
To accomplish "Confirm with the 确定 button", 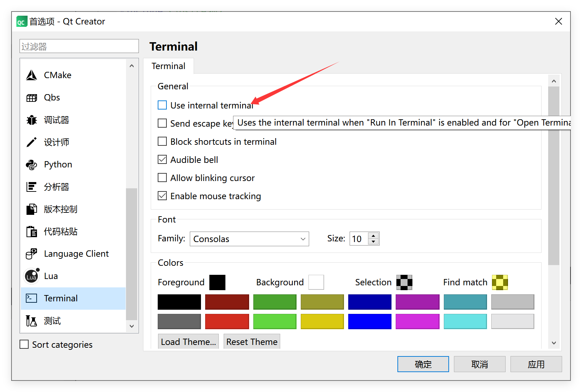I will pos(423,364).
